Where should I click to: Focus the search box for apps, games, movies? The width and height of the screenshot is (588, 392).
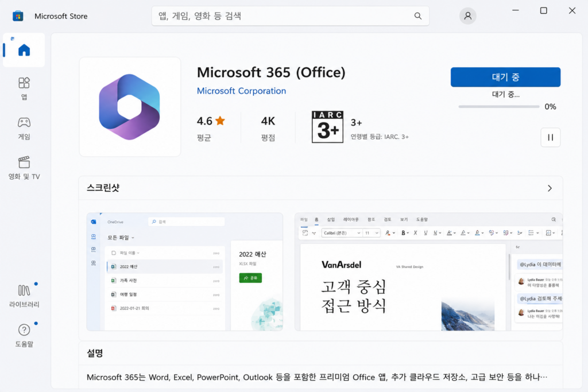(290, 15)
